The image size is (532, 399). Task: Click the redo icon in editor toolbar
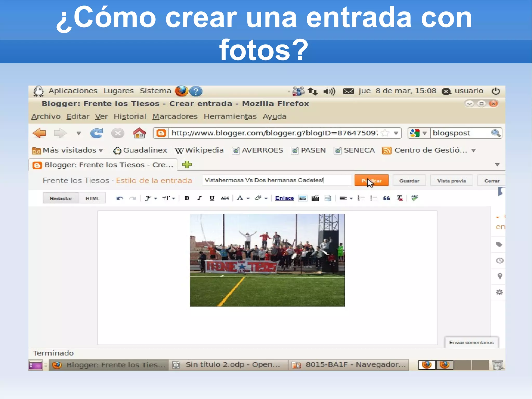click(x=132, y=198)
